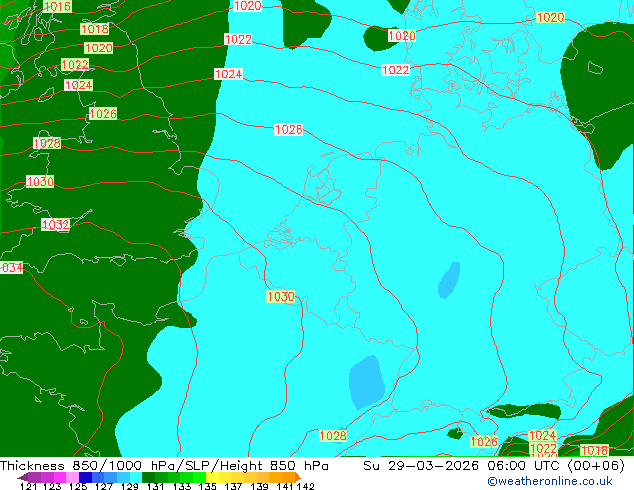Click the legend value 127
Image resolution: width=634 pixels, height=490 pixels.
point(104,486)
